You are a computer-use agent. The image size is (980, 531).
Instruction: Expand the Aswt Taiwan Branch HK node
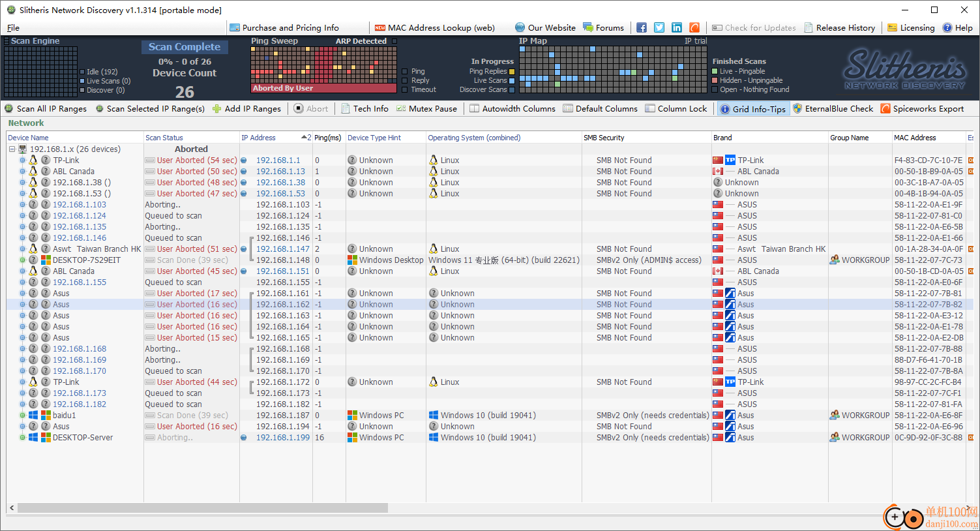tap(22, 249)
